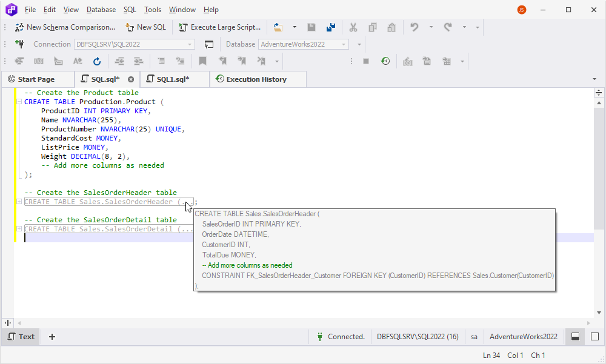Open the Undo history dropdown arrow
Viewport: 606px width, 364px height.
click(x=431, y=27)
